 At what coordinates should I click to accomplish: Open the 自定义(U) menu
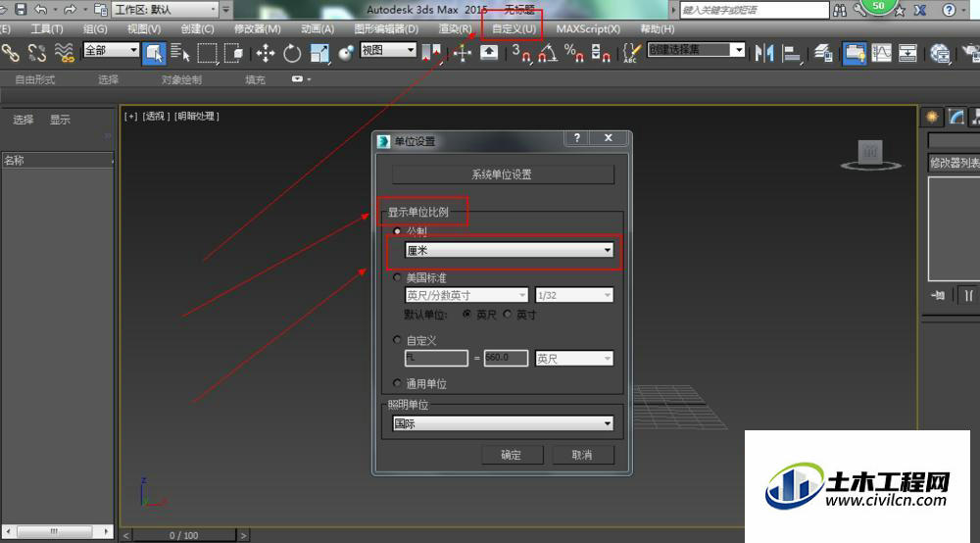514,28
